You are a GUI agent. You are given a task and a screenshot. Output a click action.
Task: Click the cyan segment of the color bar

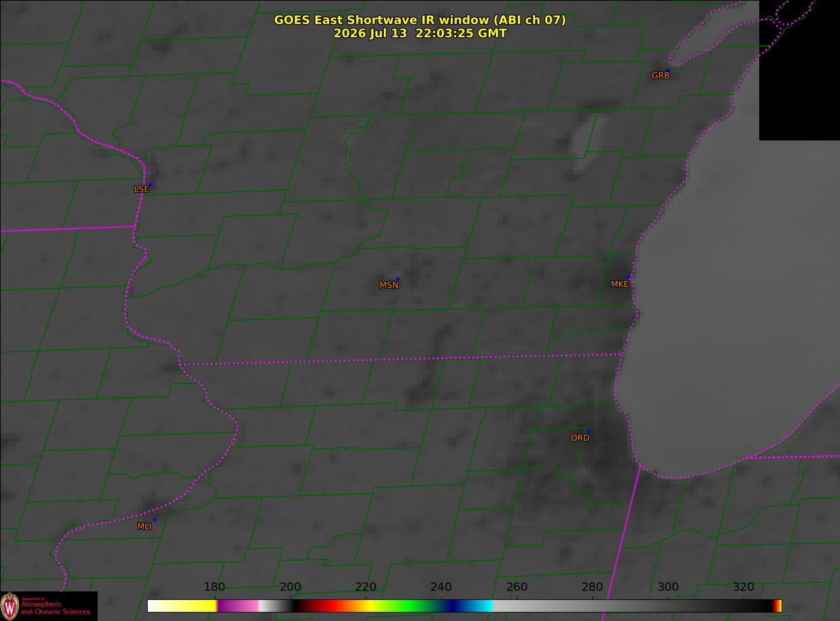coord(481,606)
